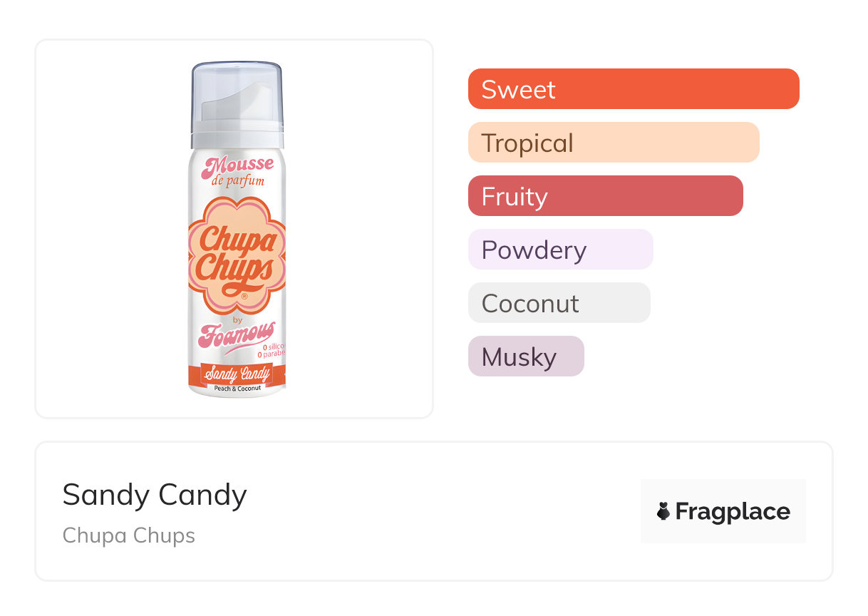Click the small 'by' text above Foamous
This screenshot has width=868, height=616.
(237, 320)
